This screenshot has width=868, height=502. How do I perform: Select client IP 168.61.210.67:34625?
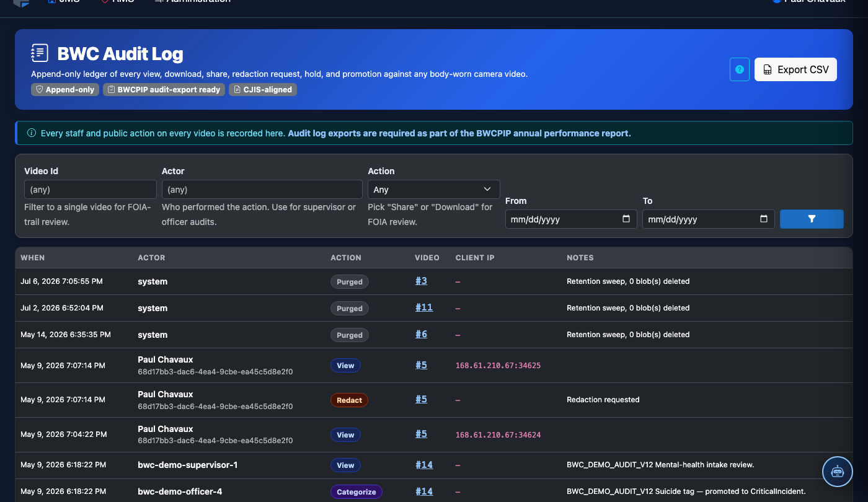pyautogui.click(x=498, y=366)
